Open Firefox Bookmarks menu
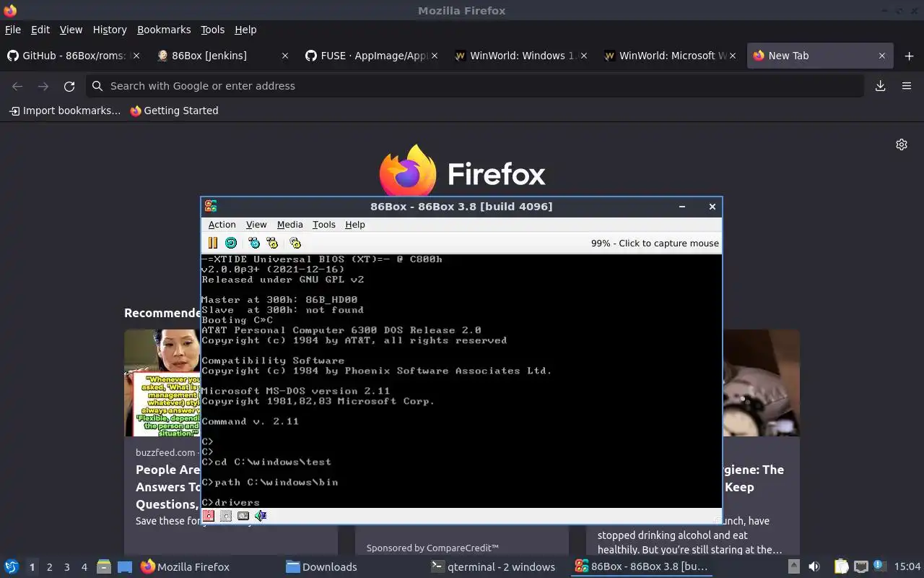This screenshot has height=578, width=924. click(164, 30)
